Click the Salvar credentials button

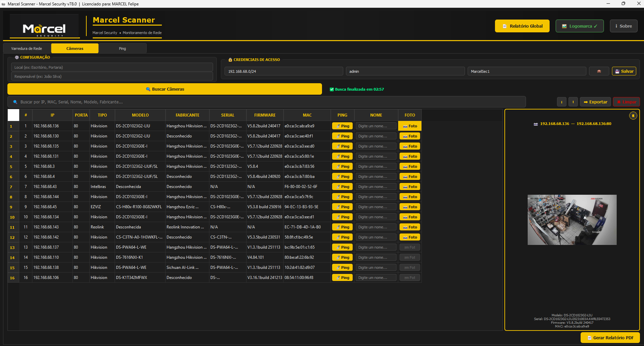click(x=624, y=71)
